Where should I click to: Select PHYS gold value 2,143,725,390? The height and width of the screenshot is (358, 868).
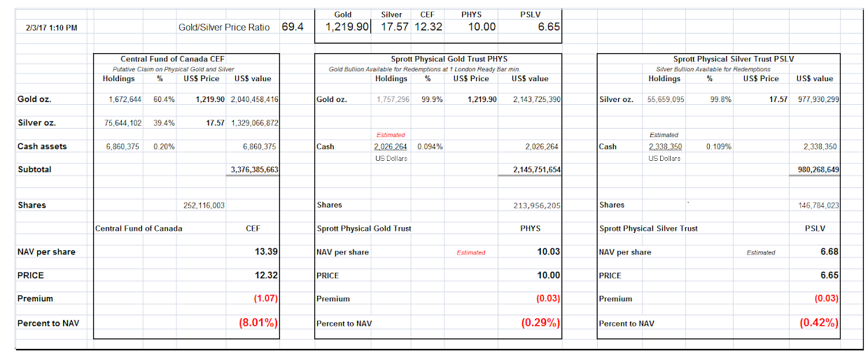click(537, 100)
